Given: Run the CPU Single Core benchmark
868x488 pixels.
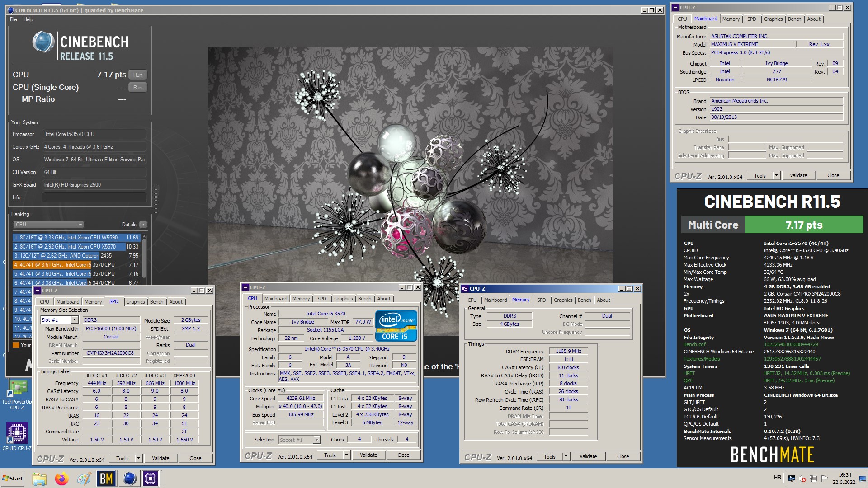Looking at the screenshot, I should tap(138, 88).
